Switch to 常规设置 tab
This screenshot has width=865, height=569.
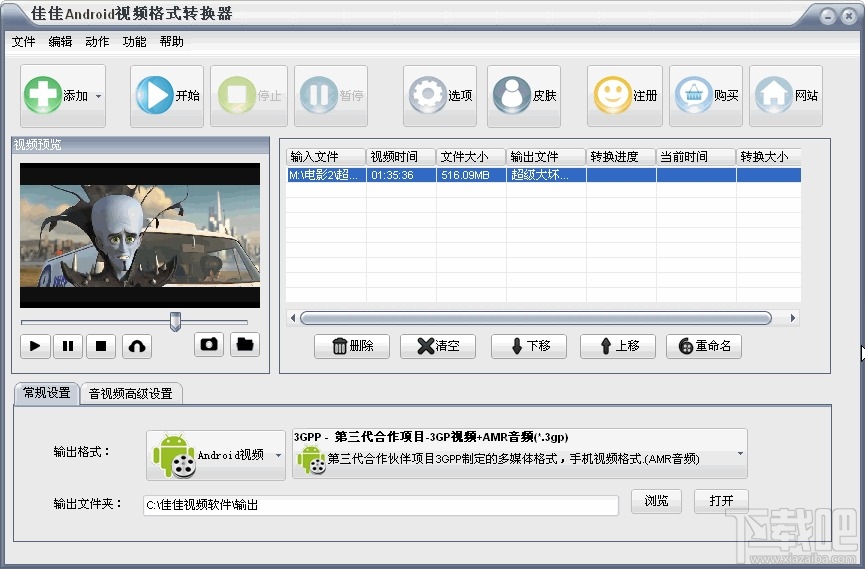[x=47, y=393]
